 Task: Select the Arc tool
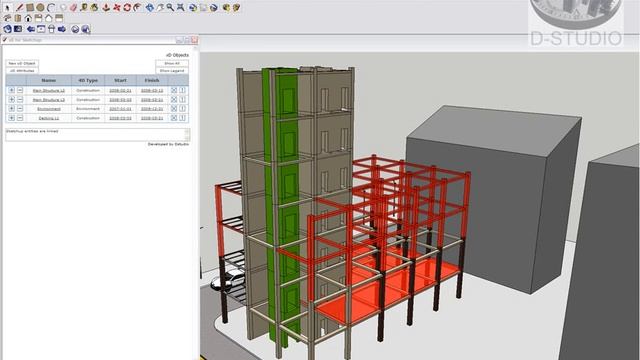51,7
